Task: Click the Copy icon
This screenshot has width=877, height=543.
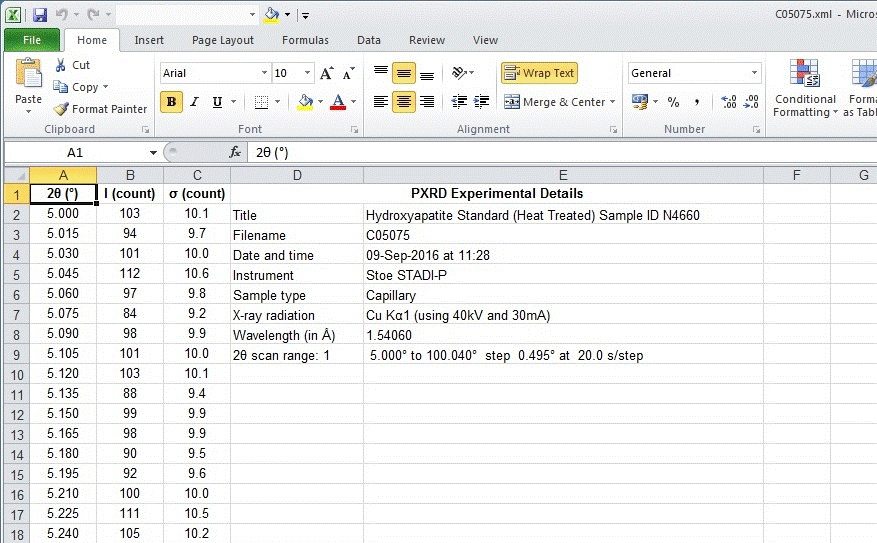Action: point(60,87)
